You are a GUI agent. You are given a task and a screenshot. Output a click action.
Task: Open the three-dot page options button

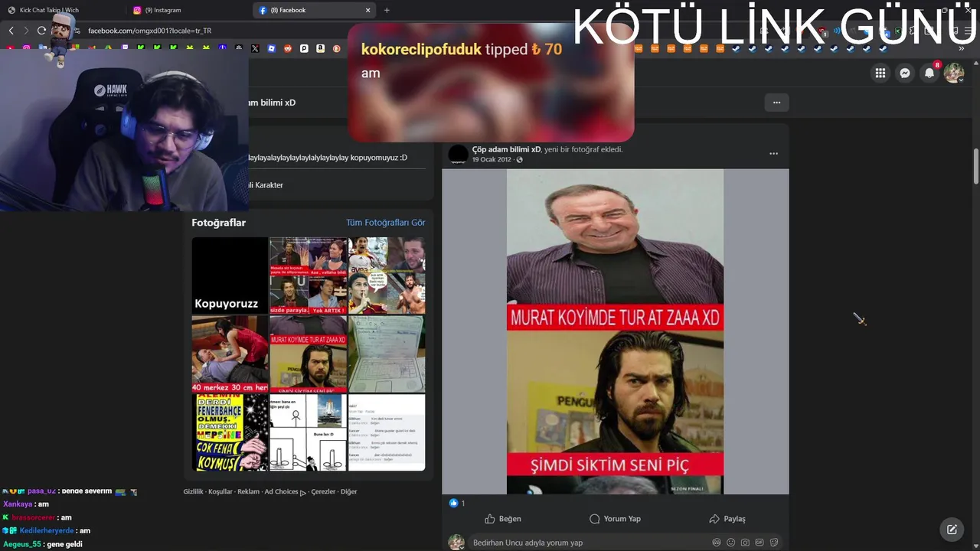(776, 103)
